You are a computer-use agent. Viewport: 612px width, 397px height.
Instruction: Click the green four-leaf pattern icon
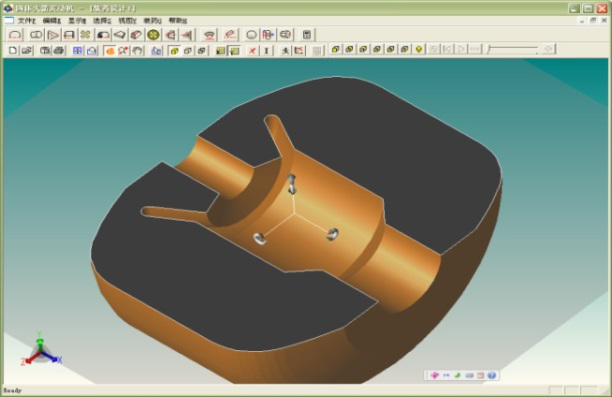[x=85, y=35]
